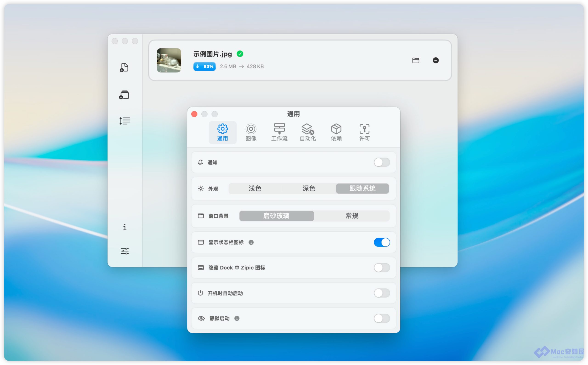Select 深色 appearance segment

tap(309, 188)
